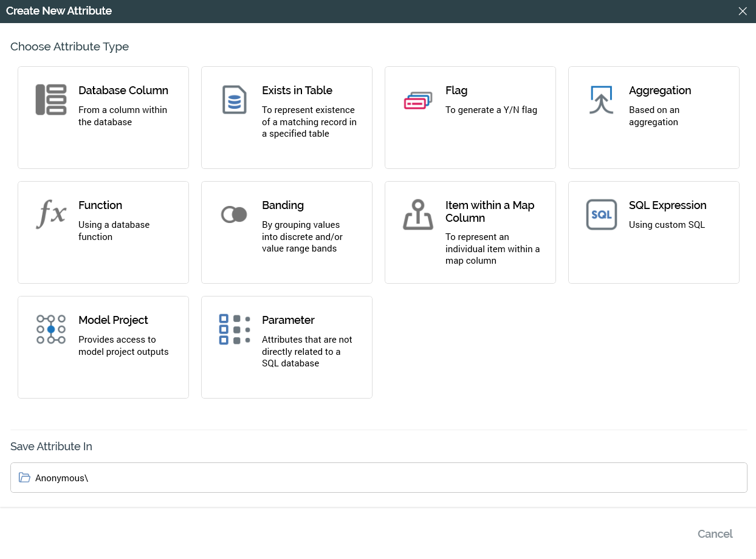Select the Banding description text
This screenshot has height=559, width=756.
[302, 236]
